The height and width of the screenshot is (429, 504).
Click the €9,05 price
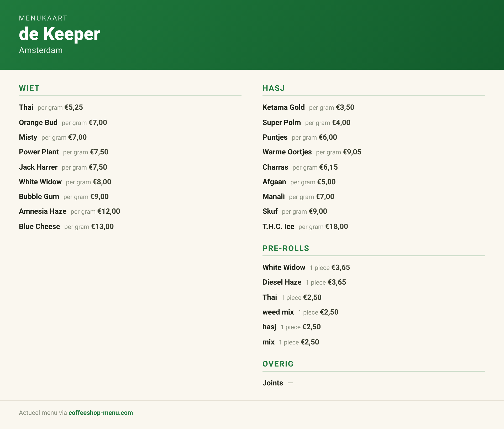coord(352,152)
